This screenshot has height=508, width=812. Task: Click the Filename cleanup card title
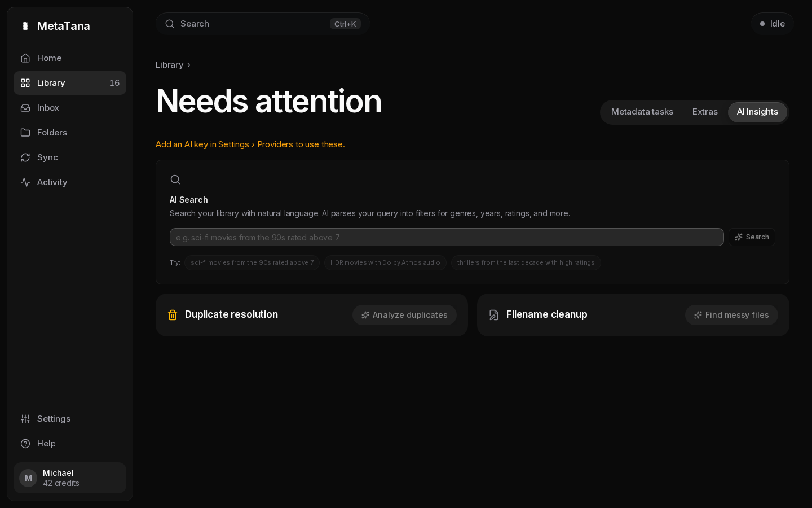[546, 314]
